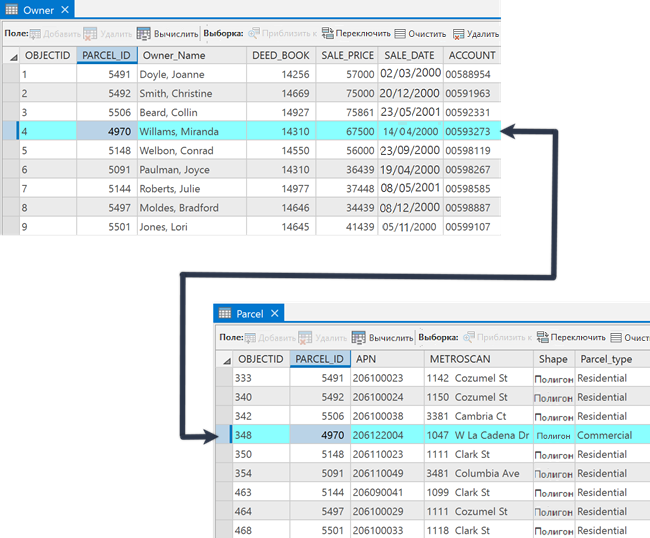Select row 348 header in Parcel table
Viewport: 650px width, 538px height.
coord(224,435)
